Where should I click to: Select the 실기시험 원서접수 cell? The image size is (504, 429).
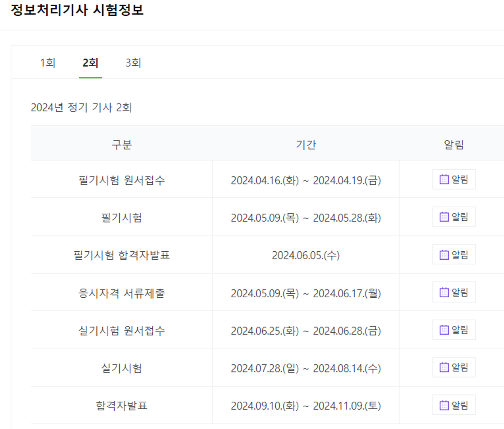pyautogui.click(x=122, y=331)
